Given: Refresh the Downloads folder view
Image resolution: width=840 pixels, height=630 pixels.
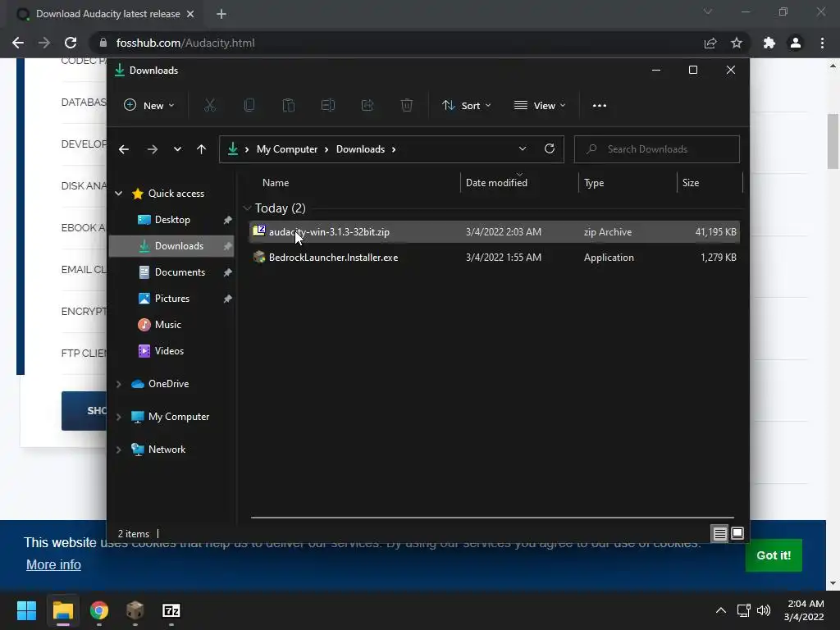Looking at the screenshot, I should pyautogui.click(x=549, y=149).
